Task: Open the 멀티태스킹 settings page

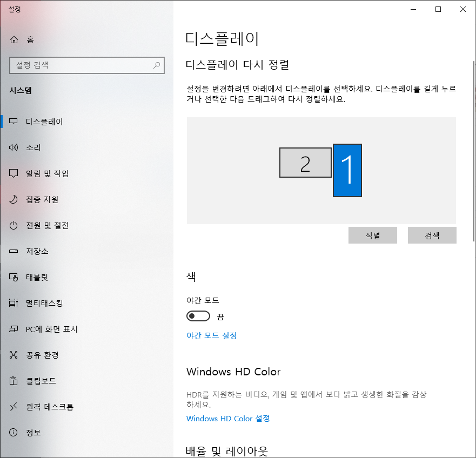Action: pos(44,303)
